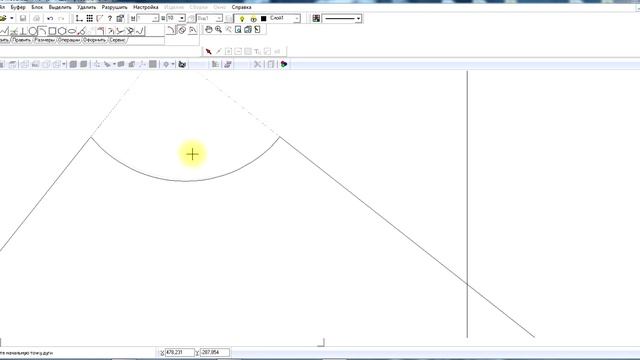Expand the step value 10 dropdown
640x360 pixels.
[182, 18]
